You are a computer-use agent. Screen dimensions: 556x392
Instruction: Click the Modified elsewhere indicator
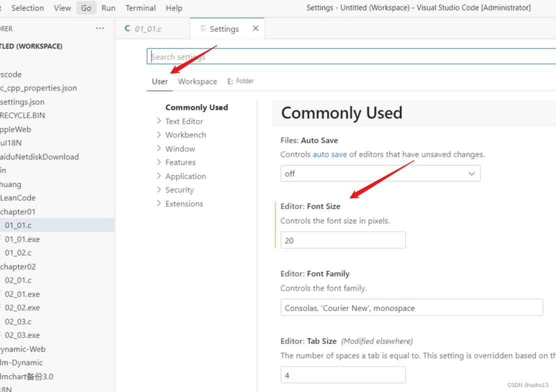pos(377,341)
